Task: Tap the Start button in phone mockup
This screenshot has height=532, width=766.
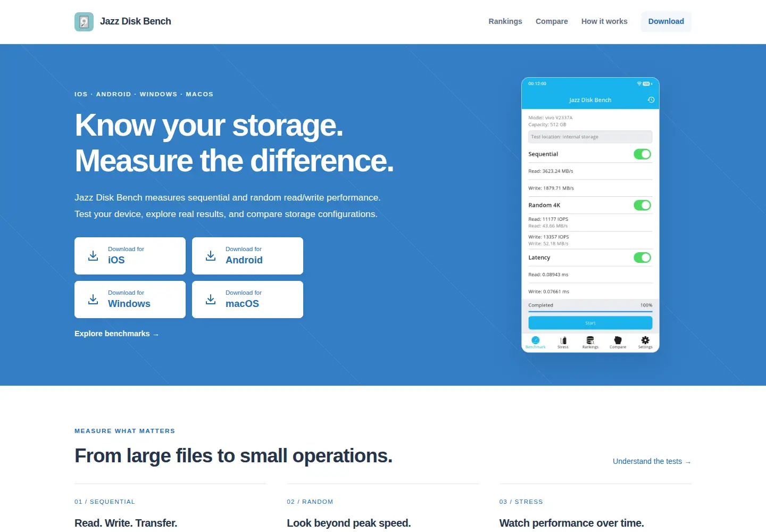Action: [x=590, y=323]
